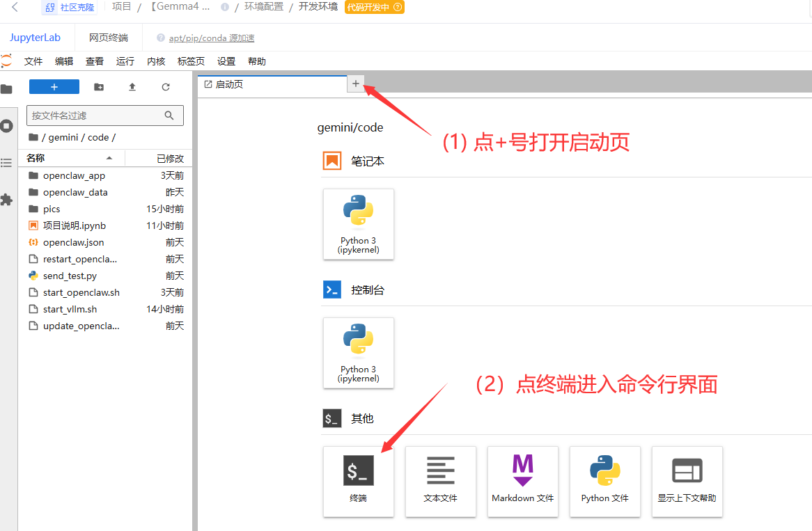
Task: Select the openclaw_data folder
Action: (105, 192)
